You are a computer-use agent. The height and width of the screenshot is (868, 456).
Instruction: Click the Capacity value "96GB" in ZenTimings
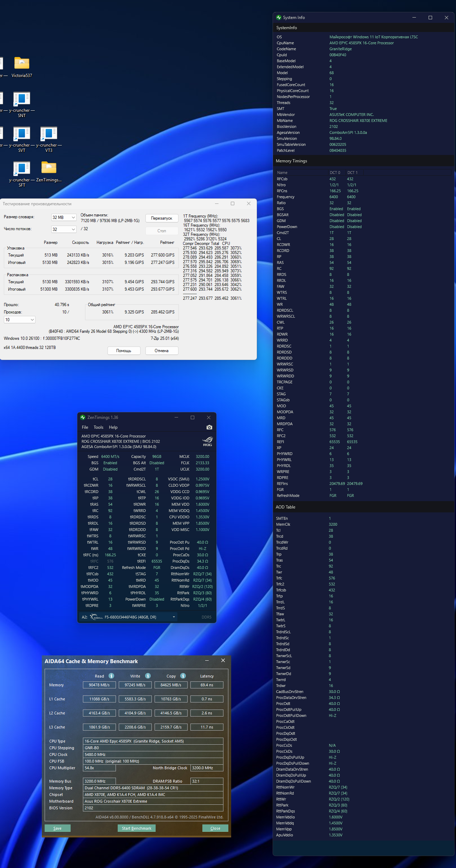click(x=157, y=456)
